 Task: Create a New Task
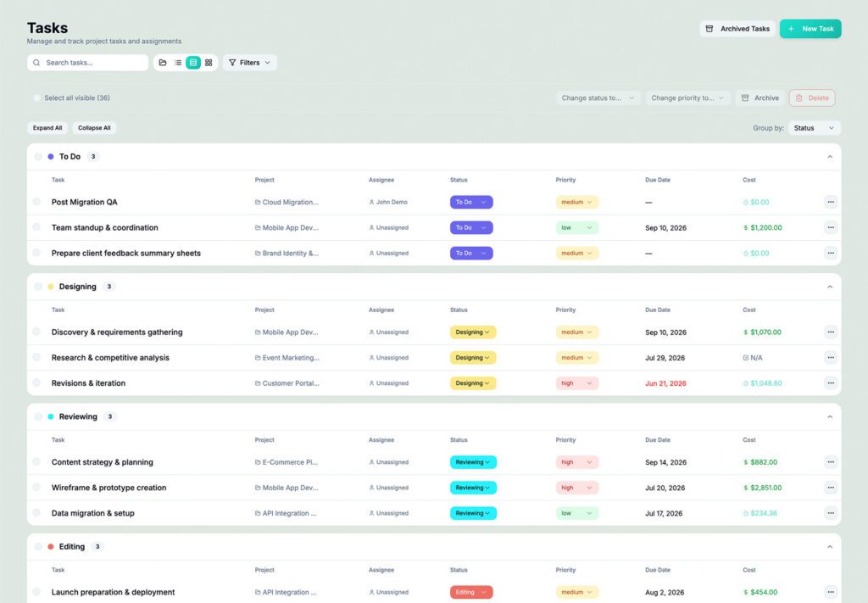(x=810, y=29)
